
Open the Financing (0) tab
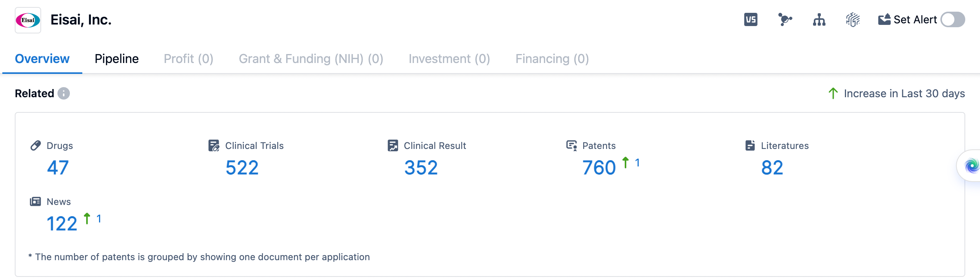pos(552,59)
